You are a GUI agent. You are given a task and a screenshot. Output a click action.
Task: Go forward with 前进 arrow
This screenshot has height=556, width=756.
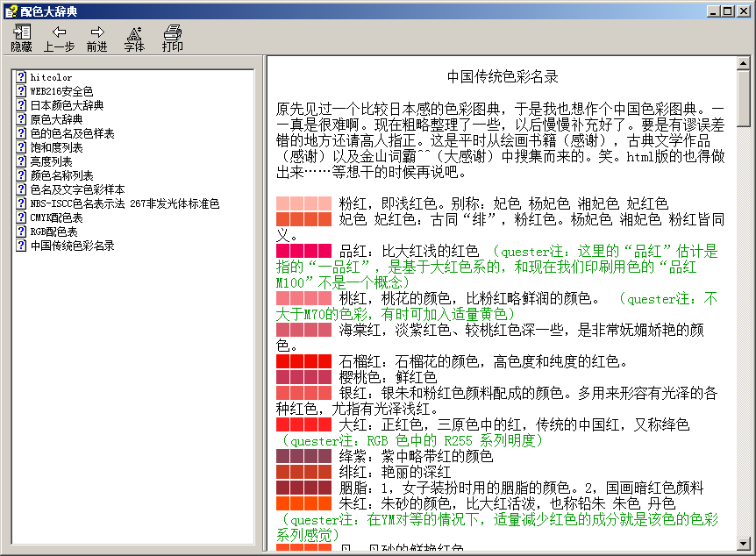(96, 38)
